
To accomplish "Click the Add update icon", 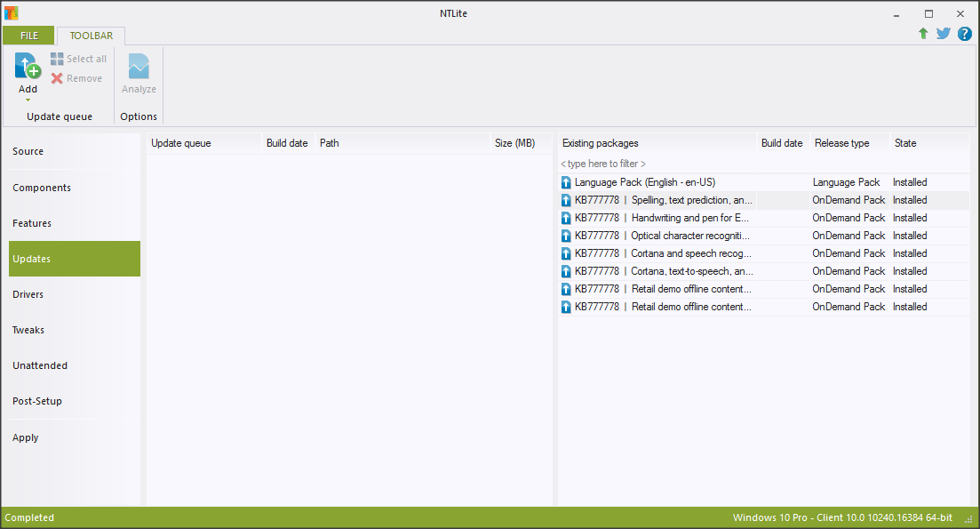I will pyautogui.click(x=28, y=67).
